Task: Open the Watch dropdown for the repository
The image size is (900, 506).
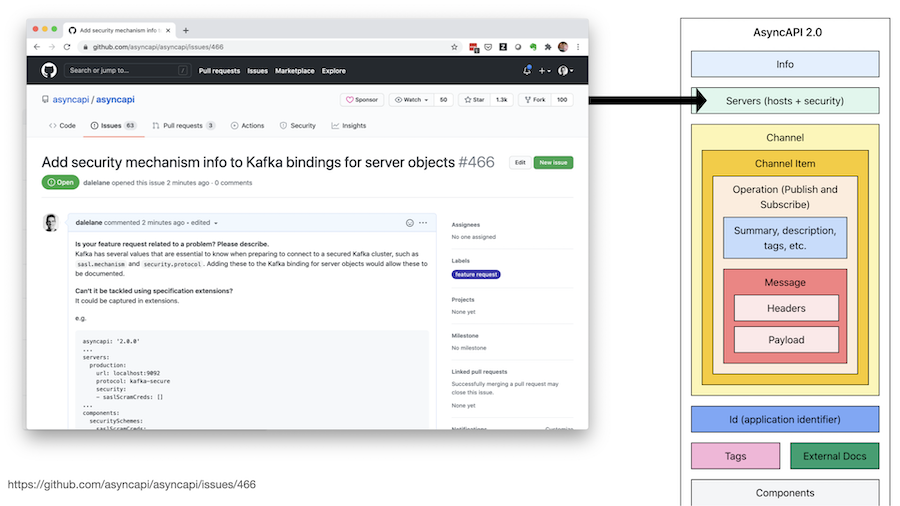Action: pos(412,100)
